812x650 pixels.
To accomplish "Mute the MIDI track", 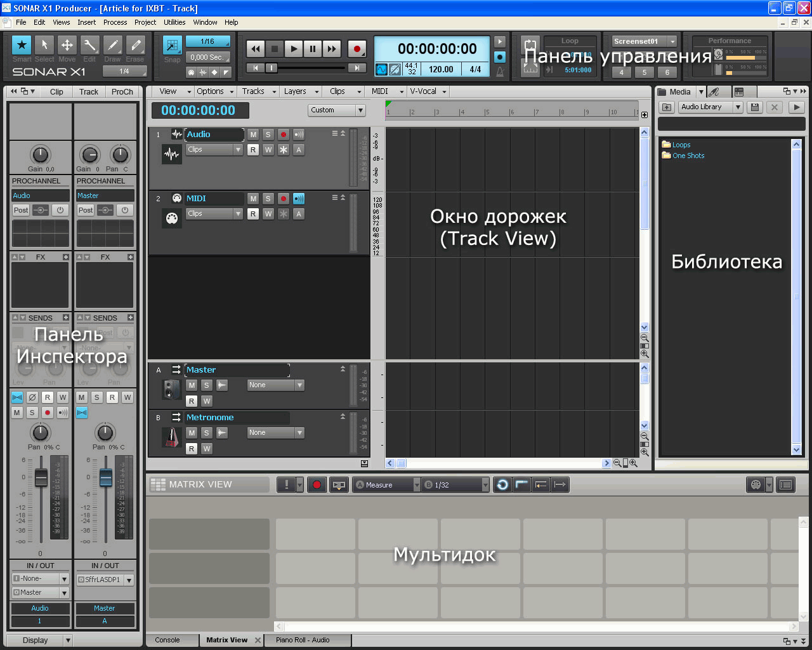I will point(253,199).
